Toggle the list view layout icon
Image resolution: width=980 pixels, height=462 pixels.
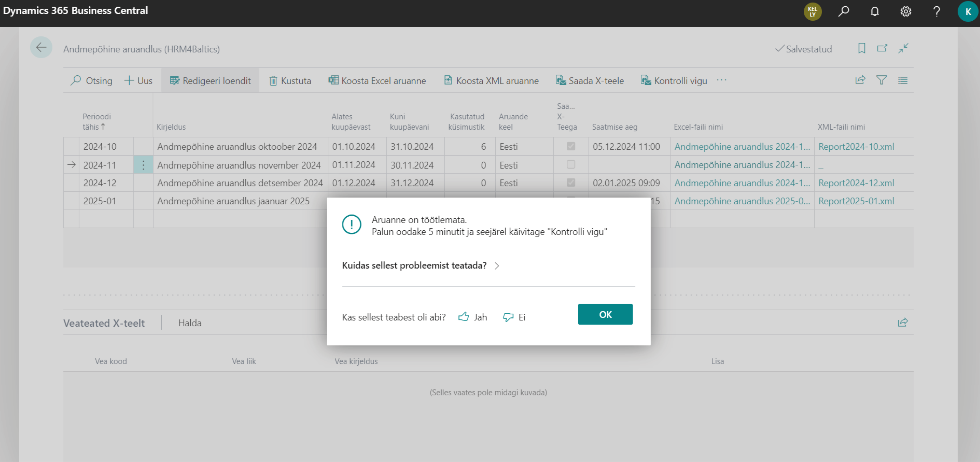click(x=903, y=80)
